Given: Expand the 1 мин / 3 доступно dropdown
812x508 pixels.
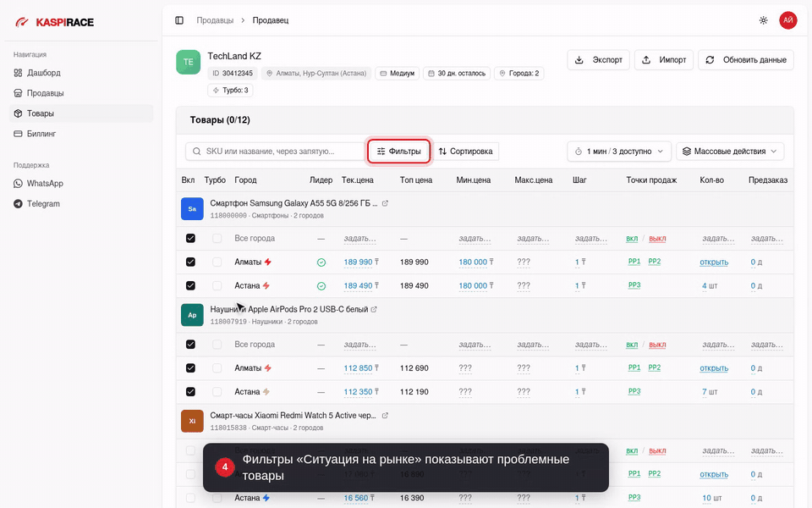Looking at the screenshot, I should [x=619, y=152].
